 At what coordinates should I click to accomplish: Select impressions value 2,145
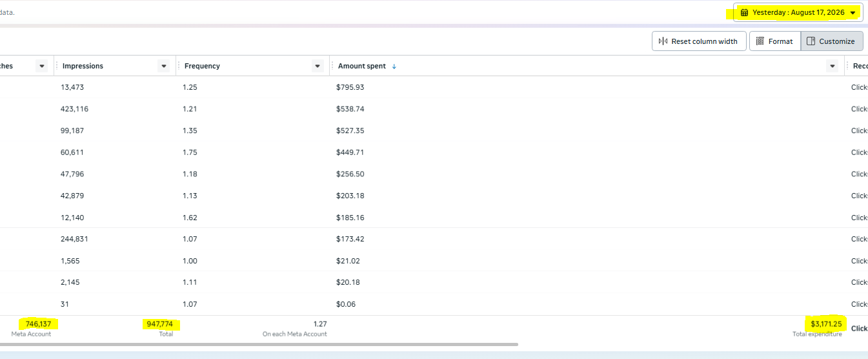pos(70,282)
